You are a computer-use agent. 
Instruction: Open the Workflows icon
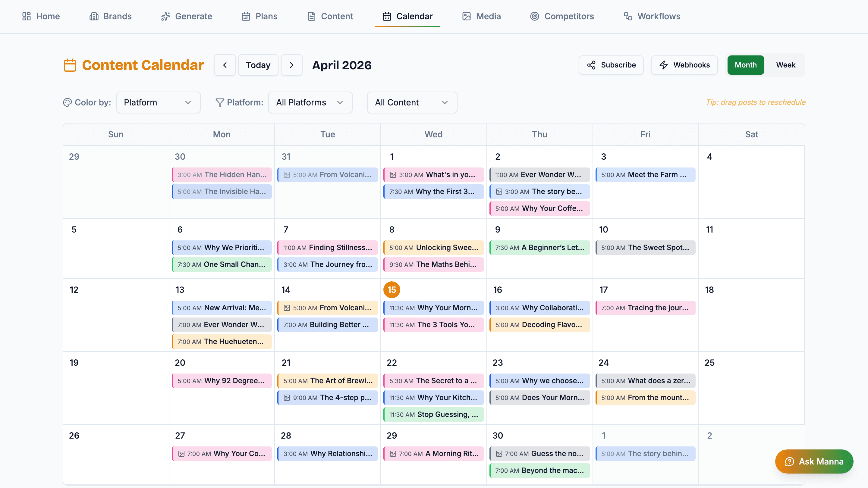pyautogui.click(x=628, y=16)
